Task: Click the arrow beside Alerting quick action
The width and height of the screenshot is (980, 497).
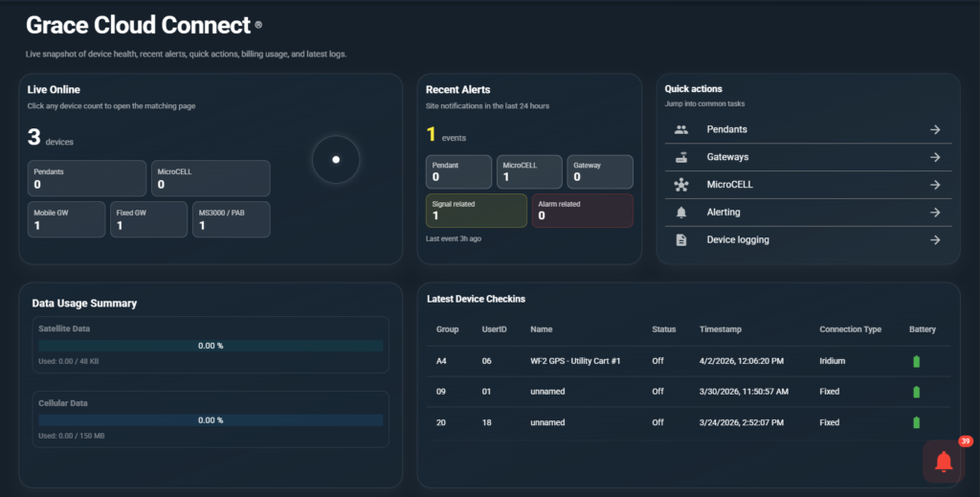Action: pos(935,213)
